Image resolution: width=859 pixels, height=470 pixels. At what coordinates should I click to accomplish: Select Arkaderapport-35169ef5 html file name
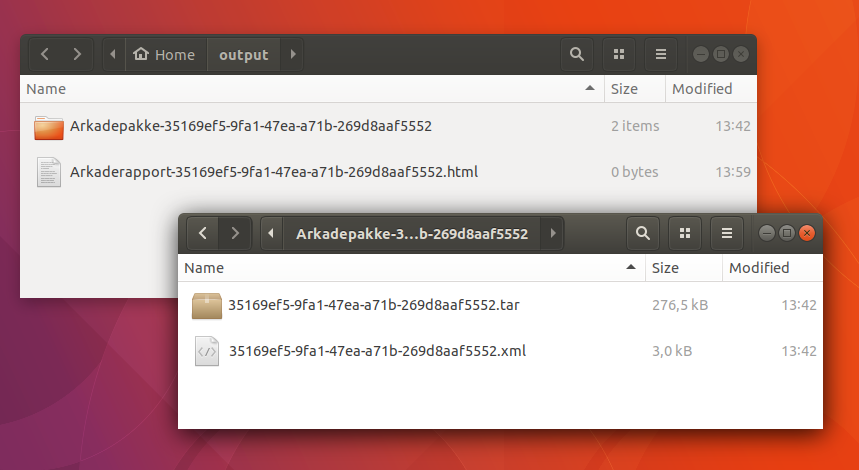[274, 172]
